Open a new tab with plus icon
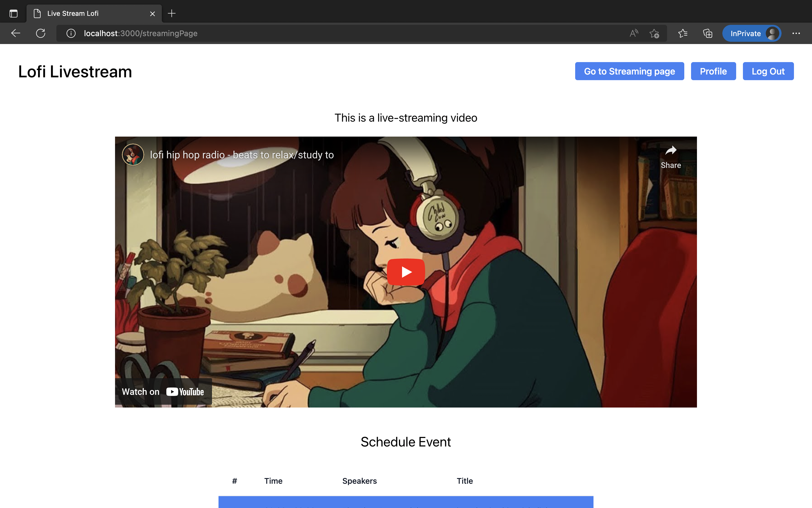Viewport: 812px width, 508px height. (x=172, y=14)
